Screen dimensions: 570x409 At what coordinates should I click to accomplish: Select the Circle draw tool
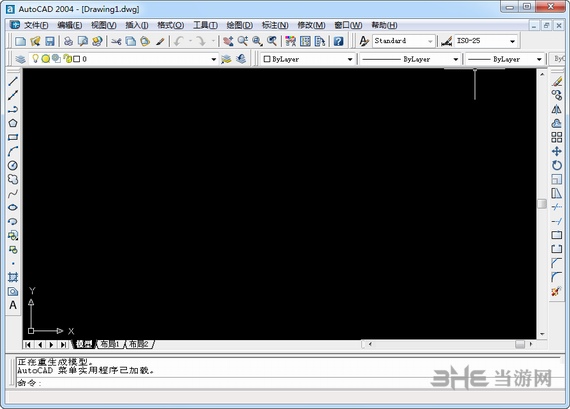tap(13, 165)
